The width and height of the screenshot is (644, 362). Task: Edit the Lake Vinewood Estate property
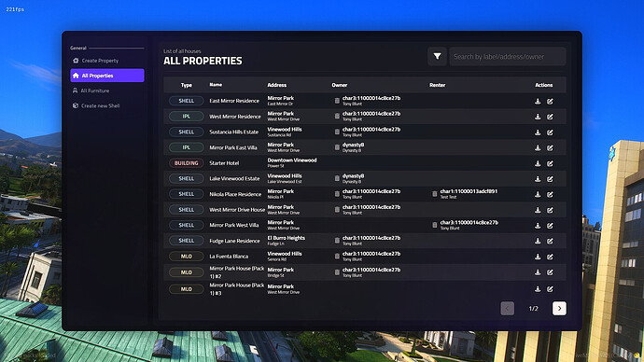pyautogui.click(x=550, y=179)
